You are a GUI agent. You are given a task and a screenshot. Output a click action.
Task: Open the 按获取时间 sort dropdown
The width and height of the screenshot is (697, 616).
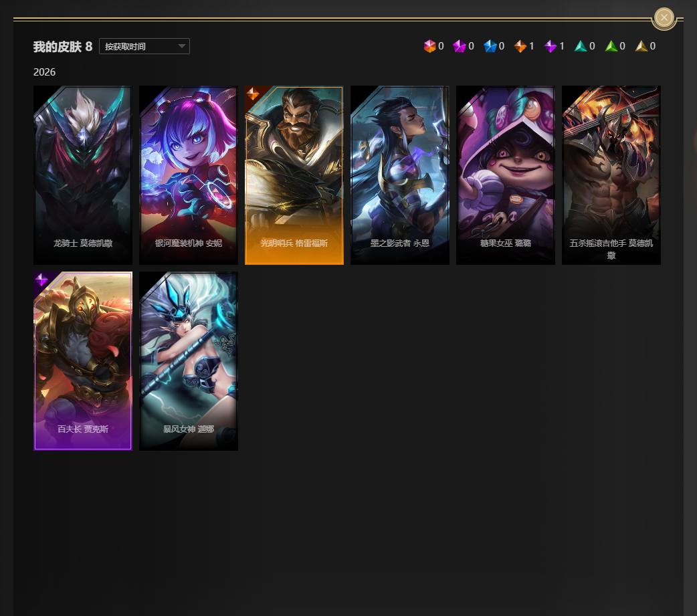pyautogui.click(x=144, y=46)
